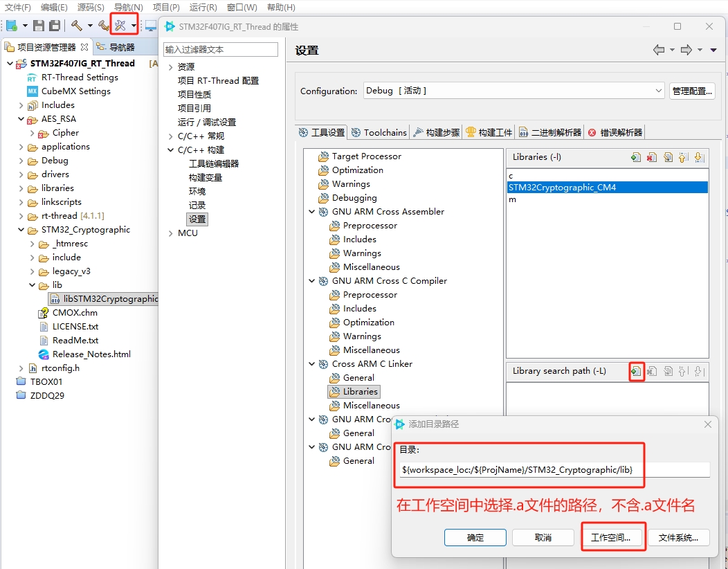Viewport: 728px width, 569px height.
Task: Move library entry down in Libraries (-l)
Action: pos(699,157)
